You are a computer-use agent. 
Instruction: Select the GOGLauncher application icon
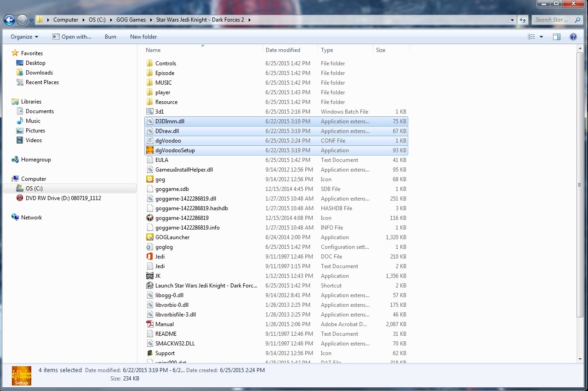[x=149, y=237]
